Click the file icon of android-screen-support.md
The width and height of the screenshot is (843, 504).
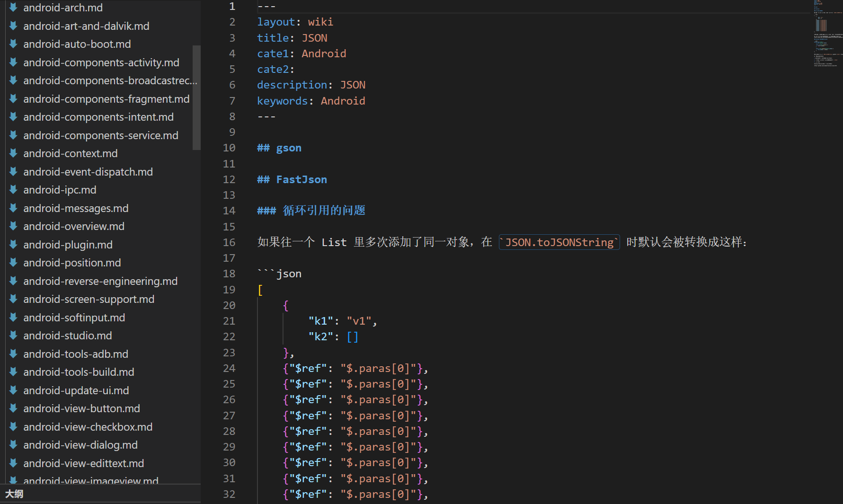(13, 299)
